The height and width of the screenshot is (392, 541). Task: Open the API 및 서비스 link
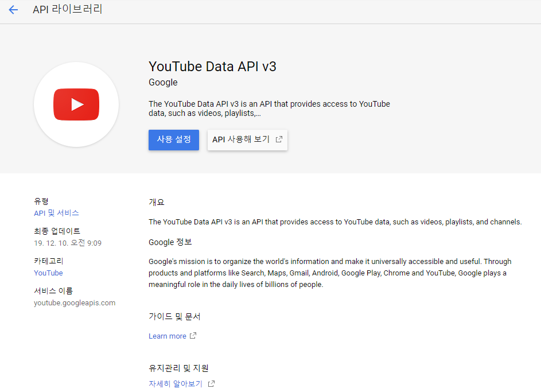click(x=56, y=213)
